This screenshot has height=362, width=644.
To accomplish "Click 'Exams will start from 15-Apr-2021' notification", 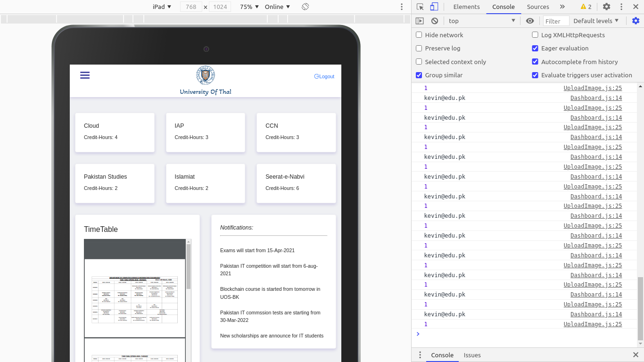I will [257, 250].
